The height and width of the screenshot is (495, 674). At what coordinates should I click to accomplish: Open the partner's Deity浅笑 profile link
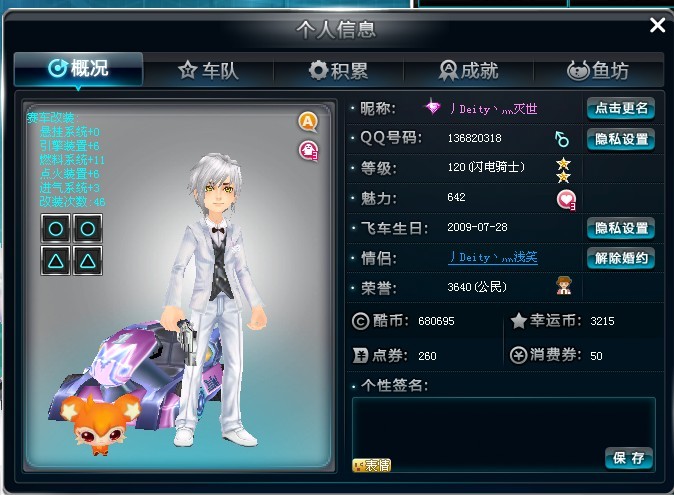pyautogui.click(x=493, y=257)
